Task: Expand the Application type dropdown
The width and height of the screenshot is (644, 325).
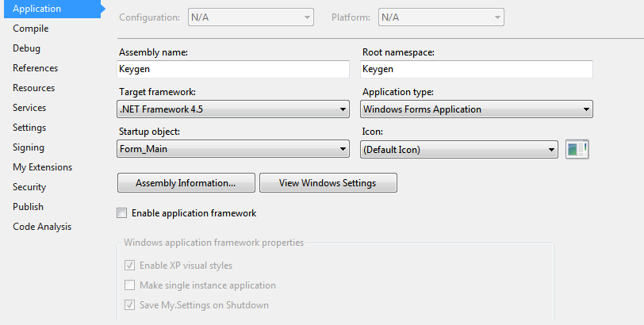Action: 477,109
